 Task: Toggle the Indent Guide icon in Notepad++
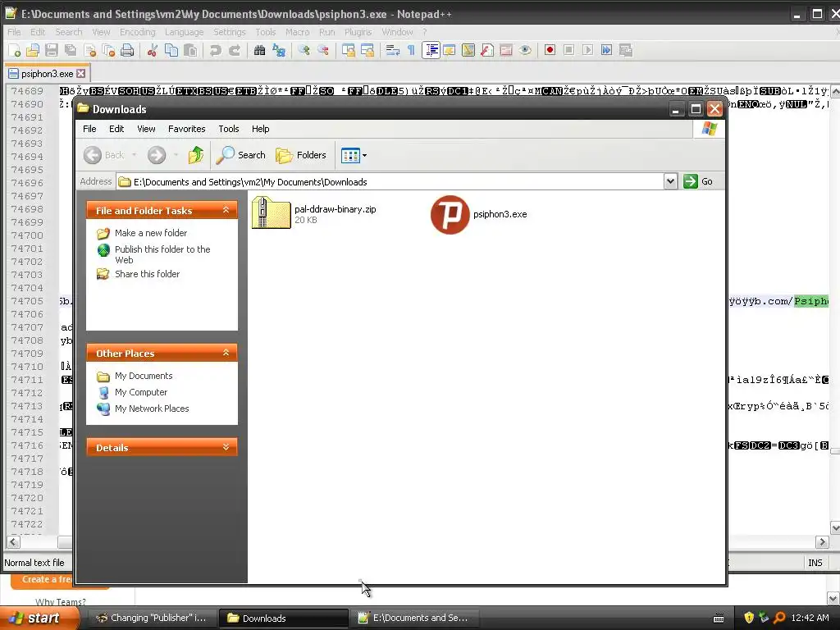click(x=431, y=50)
